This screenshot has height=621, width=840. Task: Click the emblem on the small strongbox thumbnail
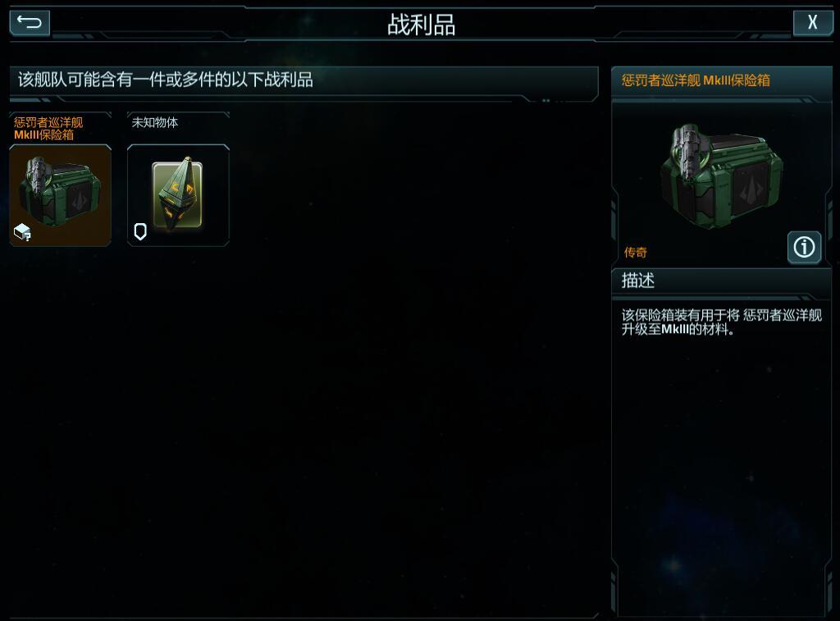click(x=80, y=200)
